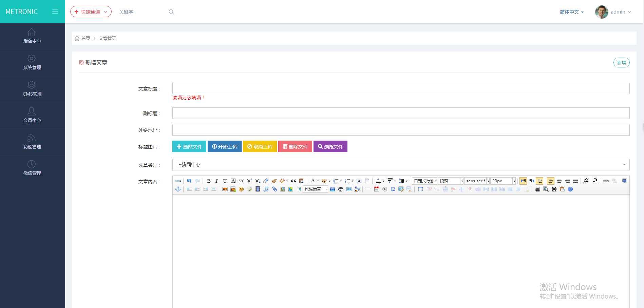This screenshot has width=644, height=308.
Task: Click the insert music note icon
Action: pyautogui.click(x=266, y=189)
